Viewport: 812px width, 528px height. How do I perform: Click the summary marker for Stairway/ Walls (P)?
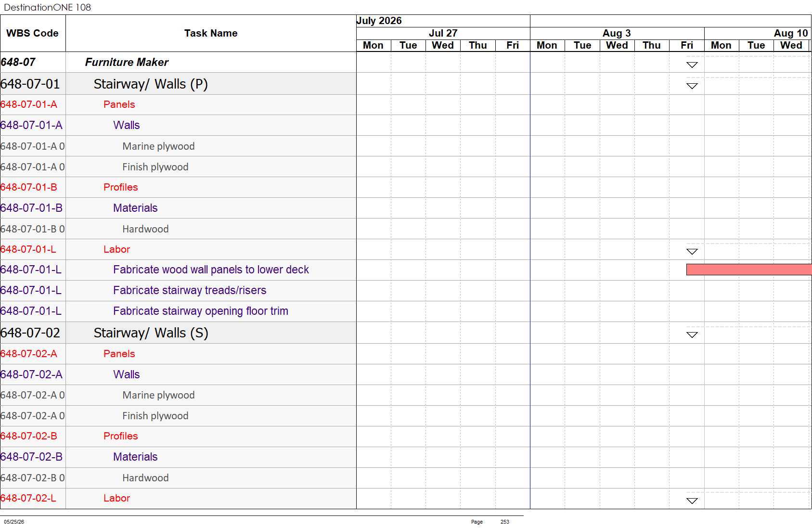(692, 86)
